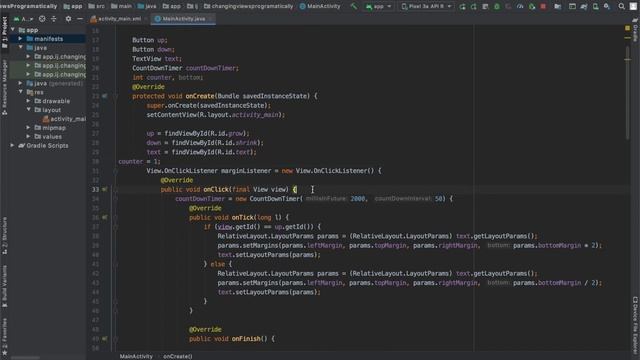640x360 pixels.
Task: Open the Device File Explorer side tab
Action: 636,327
